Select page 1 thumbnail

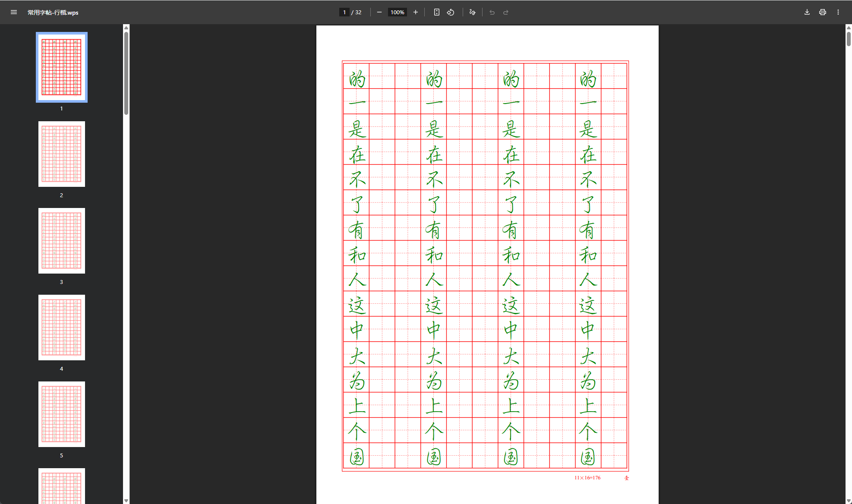coord(62,67)
